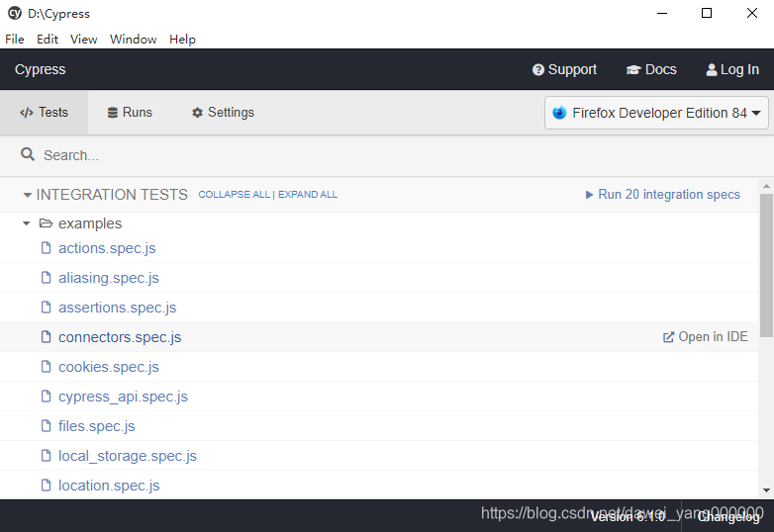The height and width of the screenshot is (532, 774).
Task: Open the Edit menu
Action: (x=48, y=40)
